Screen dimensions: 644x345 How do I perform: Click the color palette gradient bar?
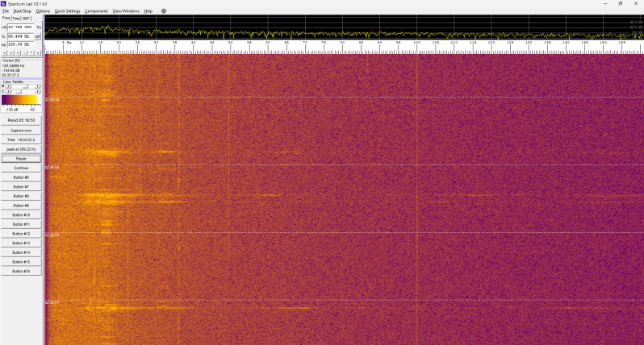point(20,100)
